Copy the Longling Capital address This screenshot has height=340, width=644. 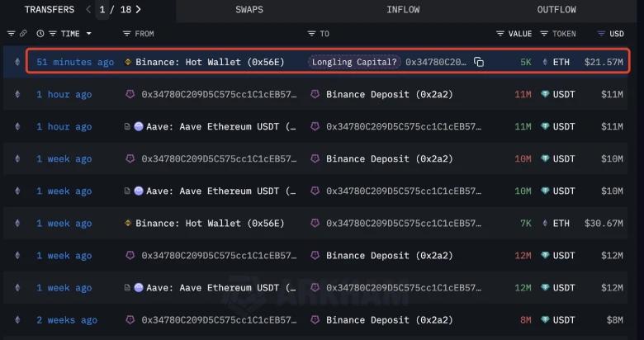(479, 62)
